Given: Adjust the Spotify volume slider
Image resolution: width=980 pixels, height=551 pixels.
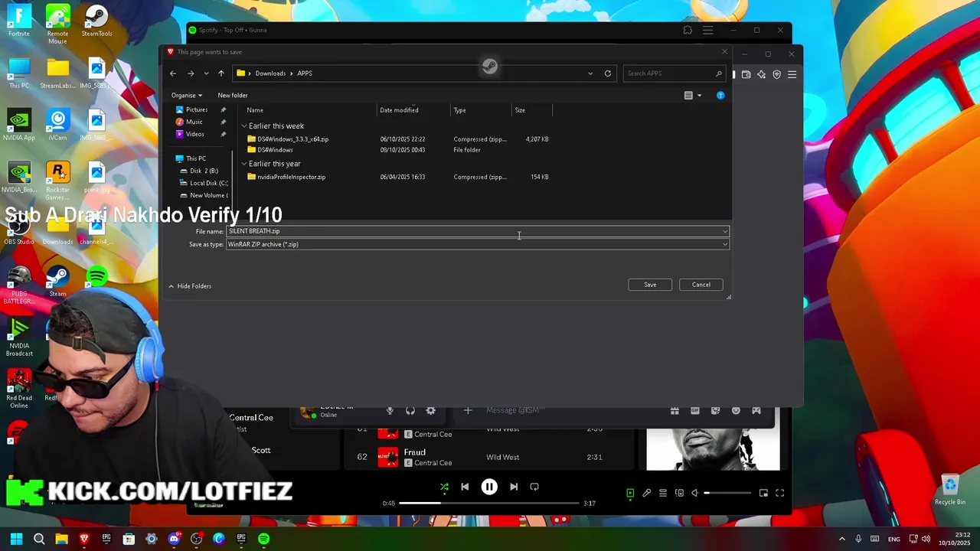Looking at the screenshot, I should tap(727, 494).
